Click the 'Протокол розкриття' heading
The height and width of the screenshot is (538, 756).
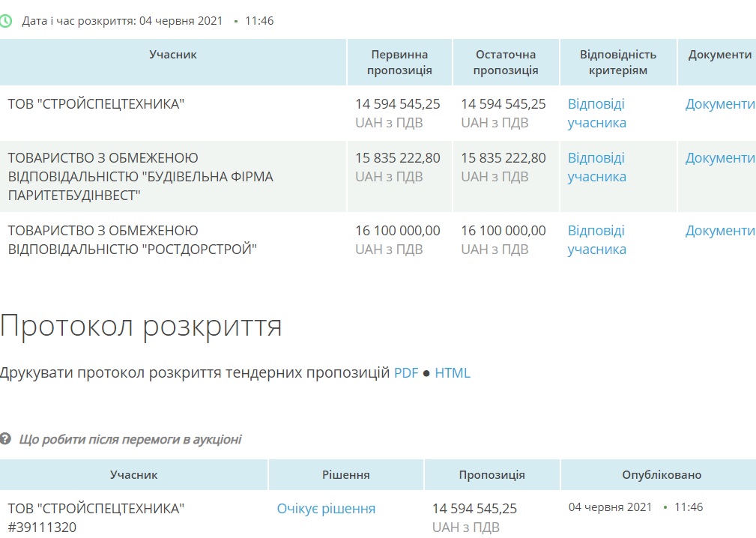point(141,327)
